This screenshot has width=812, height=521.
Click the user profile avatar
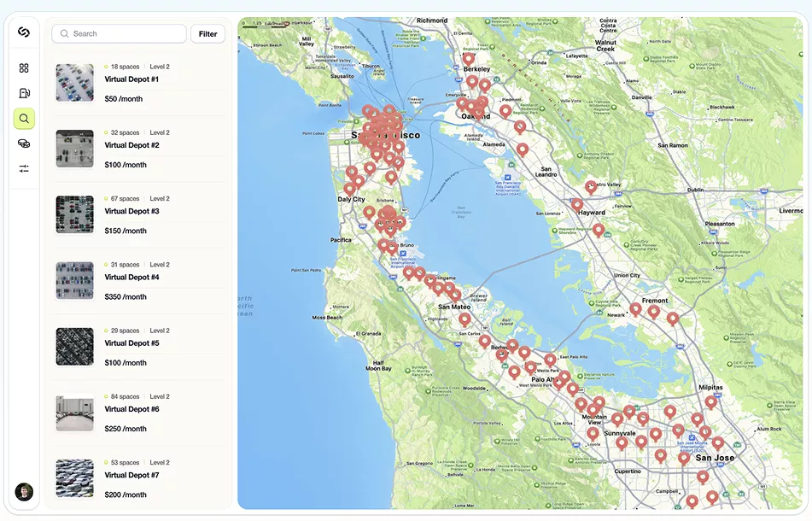click(24, 491)
